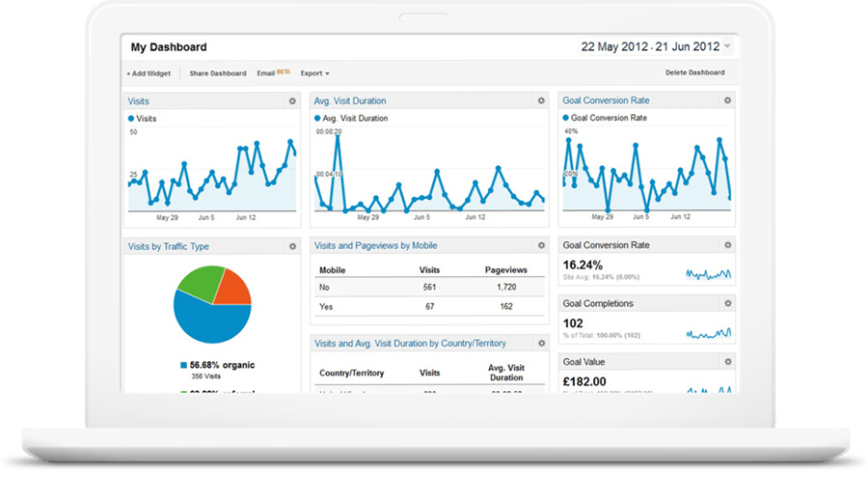Open the Visits widget title link
868x502 pixels.
(139, 100)
